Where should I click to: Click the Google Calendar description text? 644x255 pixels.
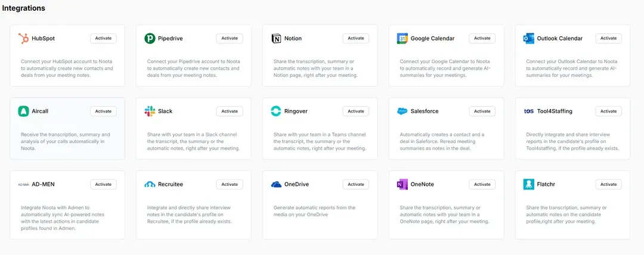coord(445,68)
